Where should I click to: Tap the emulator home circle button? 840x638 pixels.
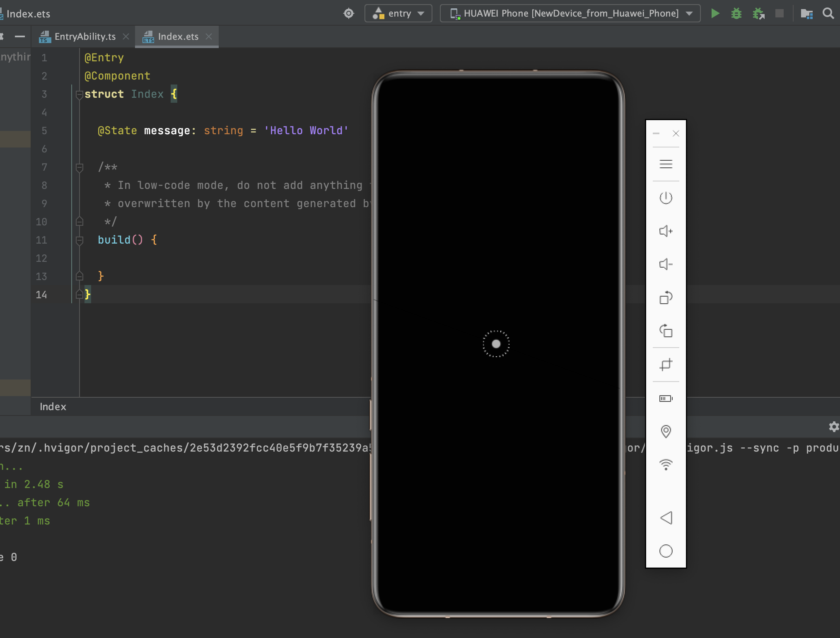(666, 551)
